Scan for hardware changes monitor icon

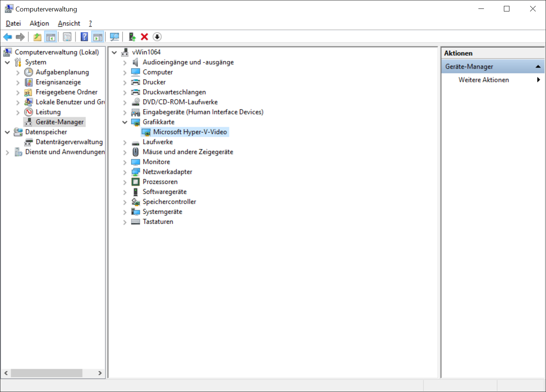115,37
